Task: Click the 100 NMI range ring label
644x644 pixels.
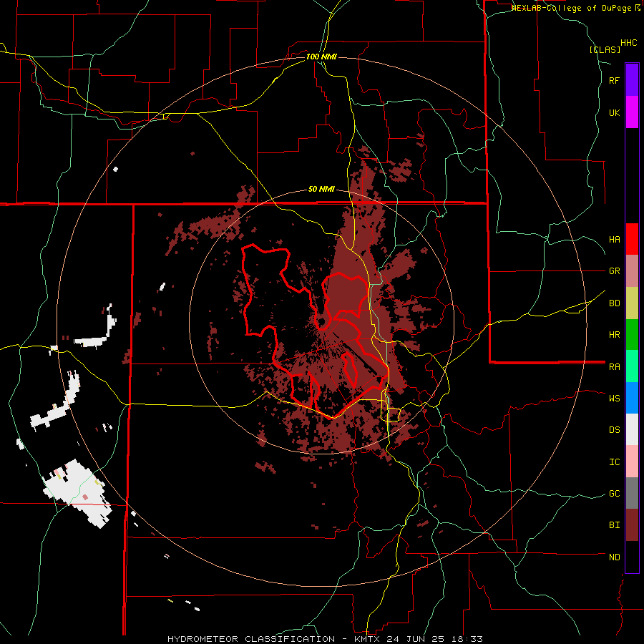Action: pos(321,57)
